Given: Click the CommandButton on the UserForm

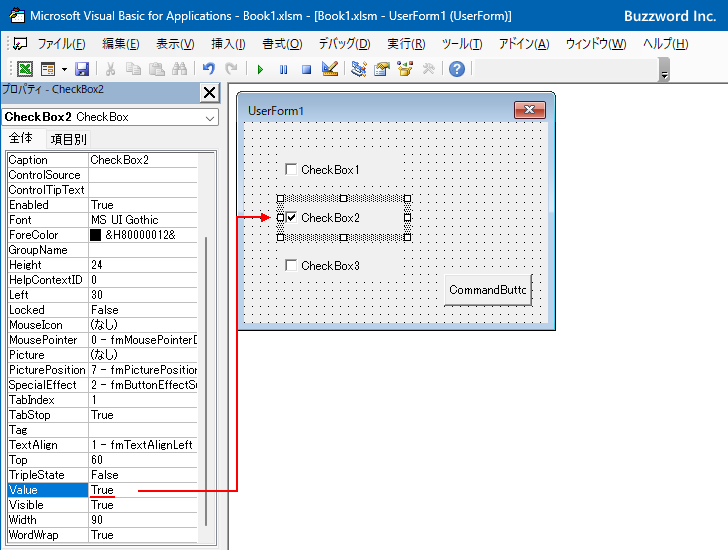Looking at the screenshot, I should click(488, 290).
